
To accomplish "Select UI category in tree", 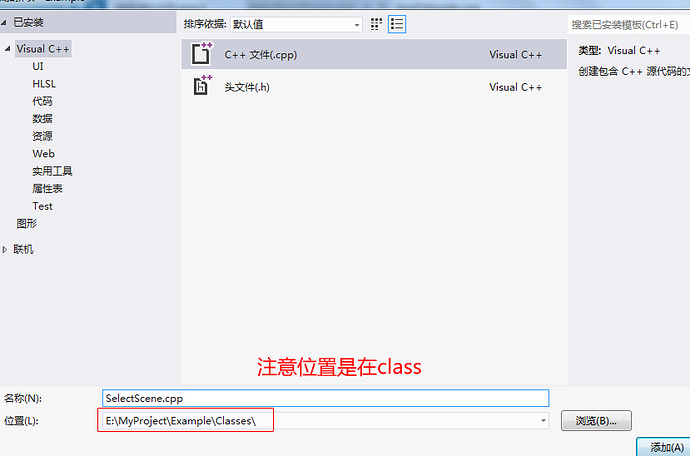I will click(38, 66).
